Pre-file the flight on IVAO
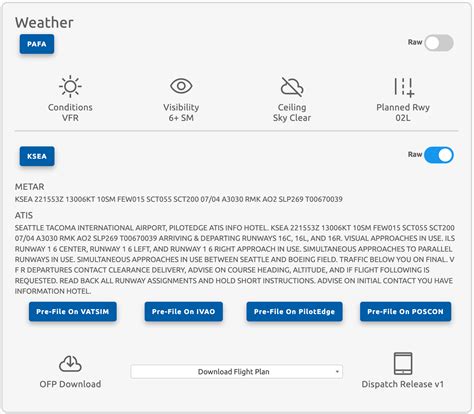 (x=183, y=312)
